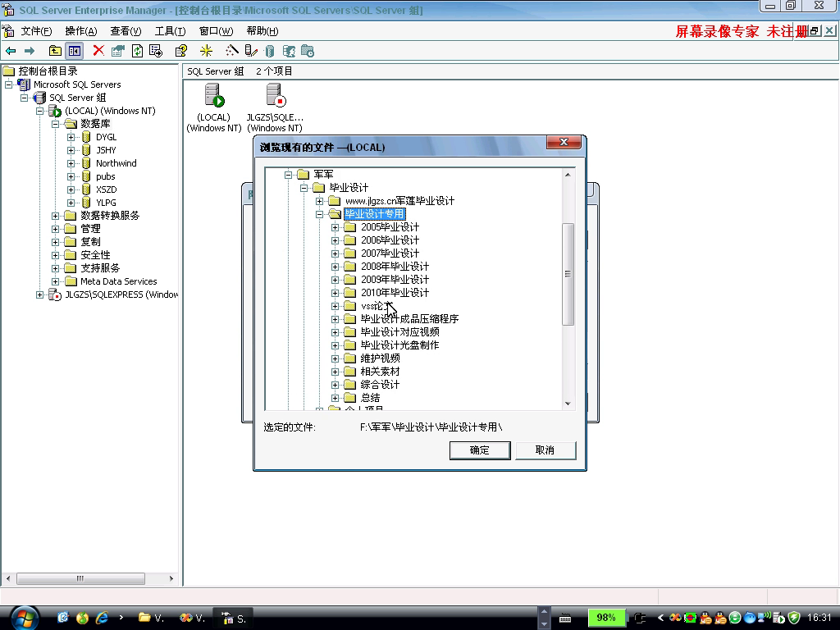This screenshot has height=630, width=840.
Task: Click the dialog scrollbar down arrow
Action: [x=568, y=404]
